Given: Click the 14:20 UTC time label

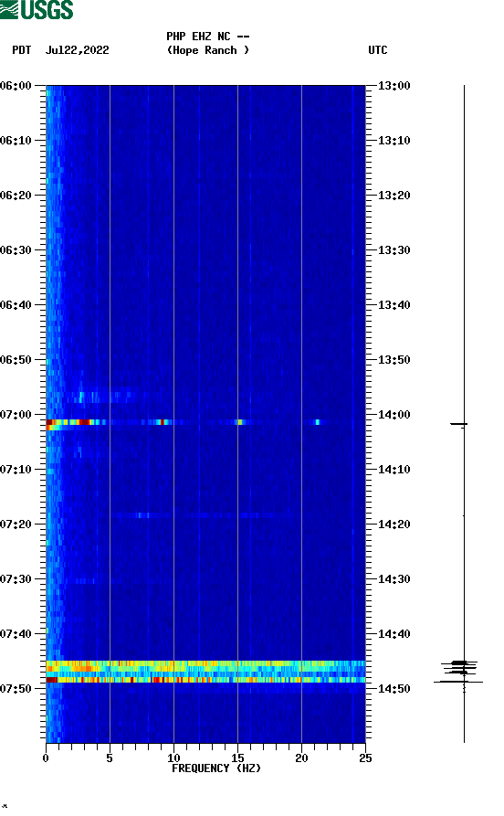Looking at the screenshot, I should 394,525.
